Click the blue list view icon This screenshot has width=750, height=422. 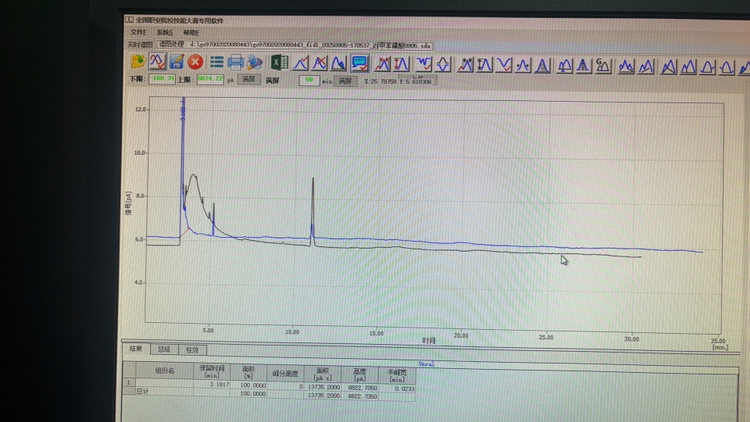215,63
